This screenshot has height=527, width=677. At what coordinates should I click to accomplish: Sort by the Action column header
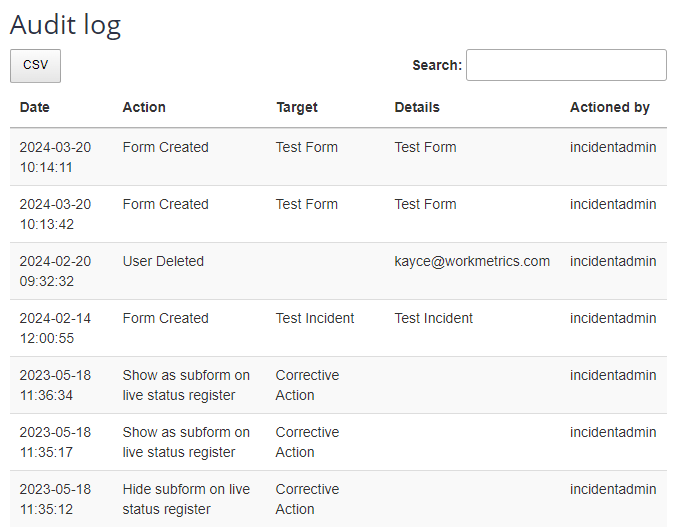[x=144, y=107]
